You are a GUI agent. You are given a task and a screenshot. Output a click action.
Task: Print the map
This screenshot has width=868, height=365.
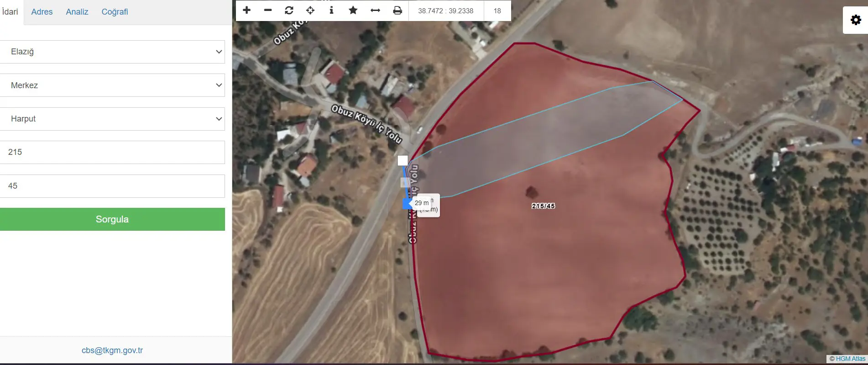(x=397, y=10)
